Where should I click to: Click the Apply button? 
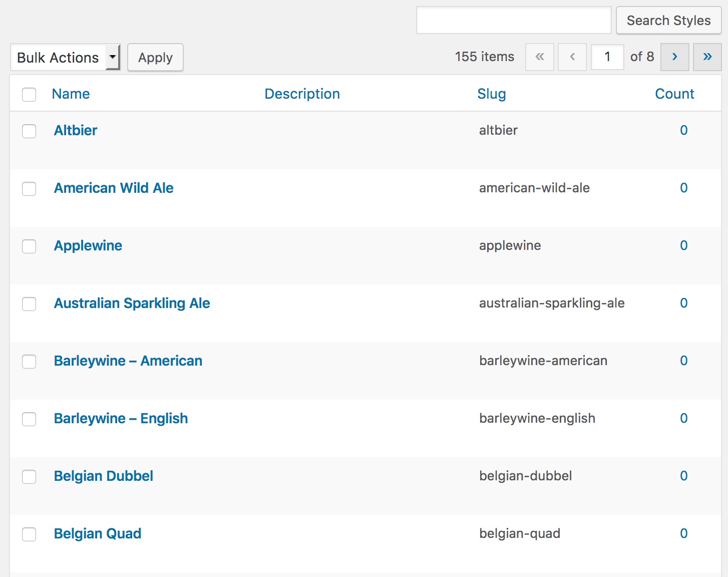pyautogui.click(x=155, y=57)
